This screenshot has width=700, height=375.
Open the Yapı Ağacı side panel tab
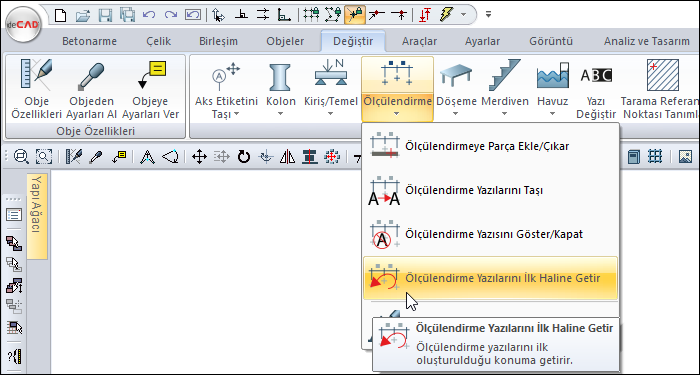pyautogui.click(x=37, y=217)
